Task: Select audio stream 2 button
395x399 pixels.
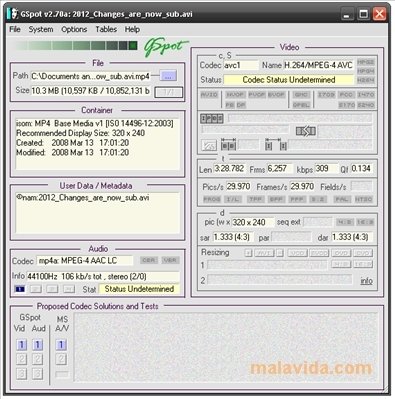Action: click(x=36, y=289)
